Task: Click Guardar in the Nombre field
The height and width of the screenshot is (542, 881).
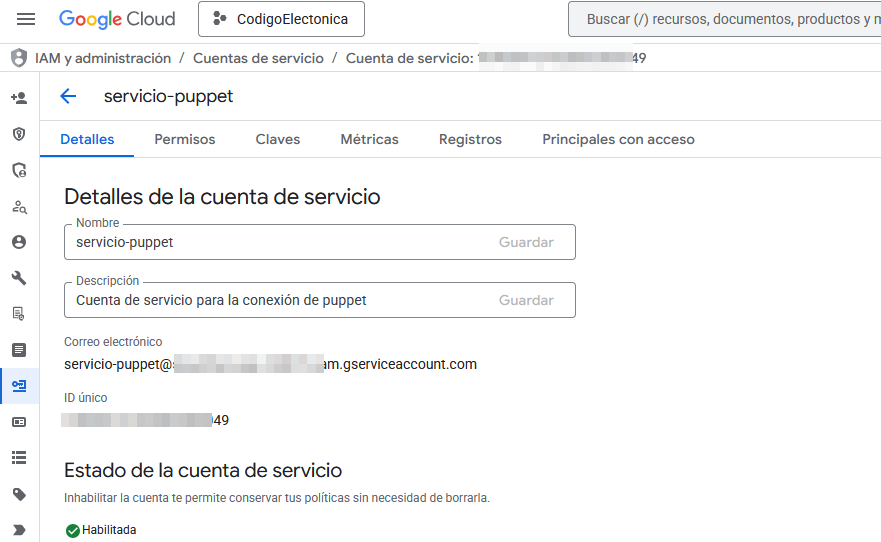Action: 526,242
